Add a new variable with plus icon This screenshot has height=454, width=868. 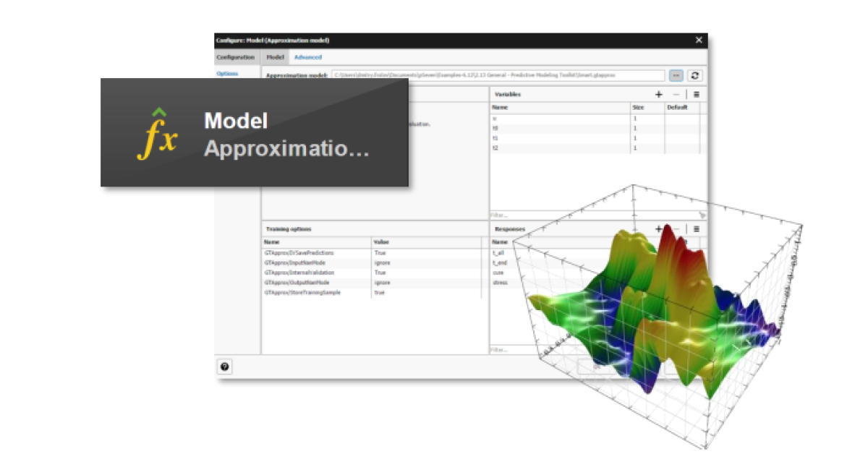[x=658, y=95]
